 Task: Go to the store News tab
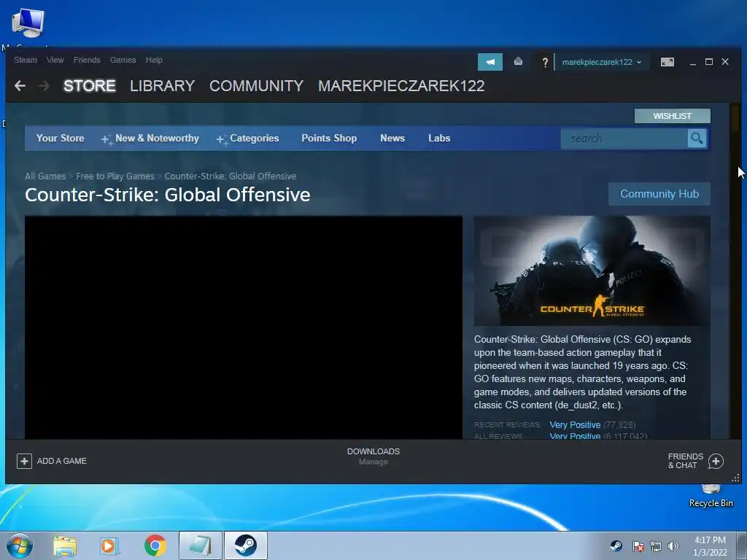point(392,138)
